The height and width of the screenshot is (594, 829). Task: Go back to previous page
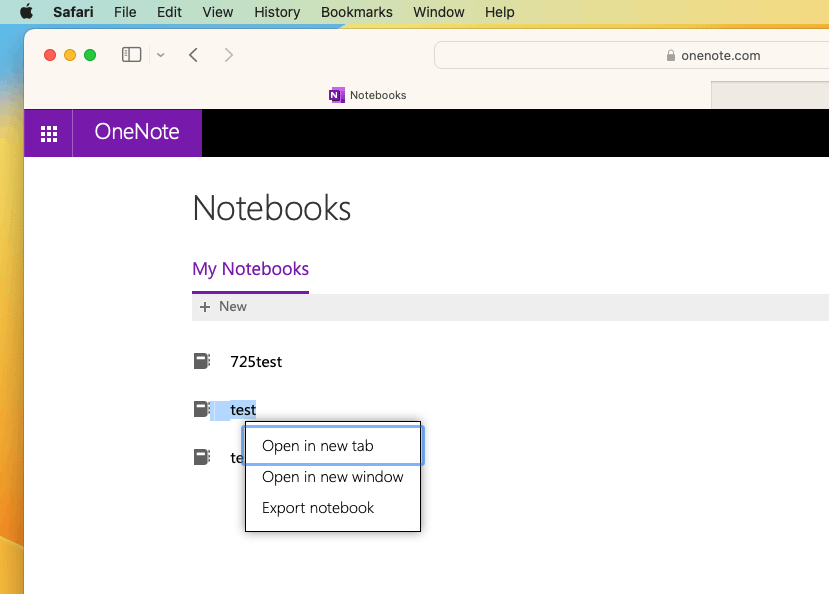(x=194, y=55)
